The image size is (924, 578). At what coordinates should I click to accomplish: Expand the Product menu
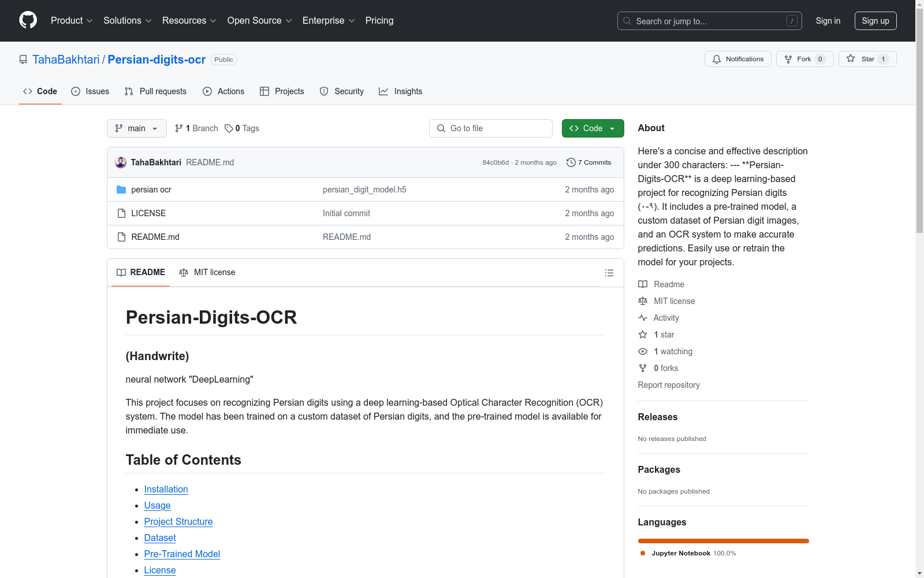[72, 21]
